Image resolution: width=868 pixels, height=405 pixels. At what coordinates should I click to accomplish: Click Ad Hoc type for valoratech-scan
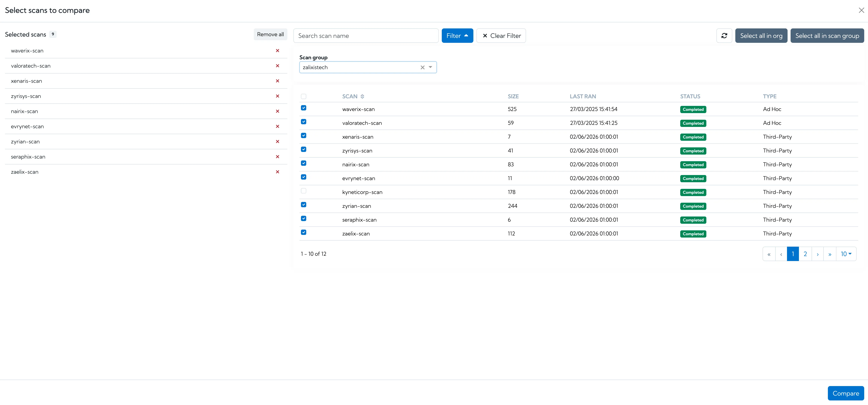(x=772, y=123)
